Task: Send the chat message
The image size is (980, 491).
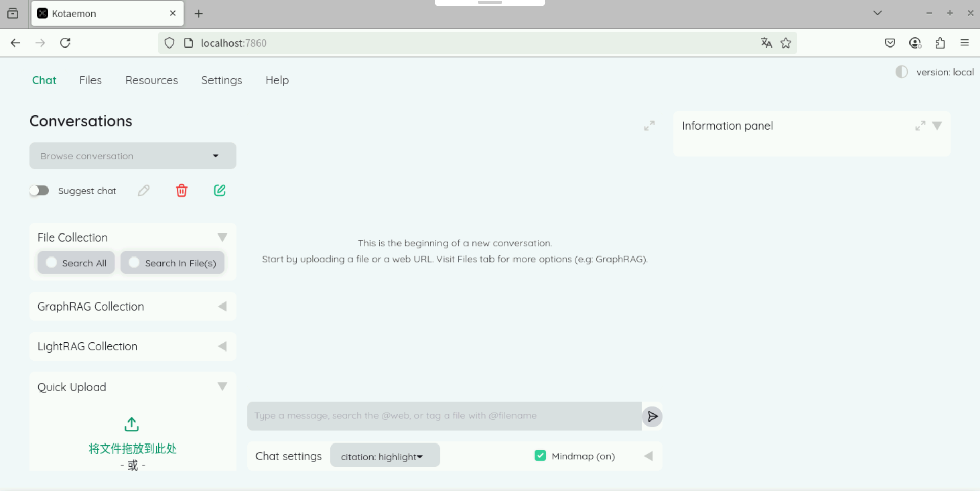Action: pos(651,416)
